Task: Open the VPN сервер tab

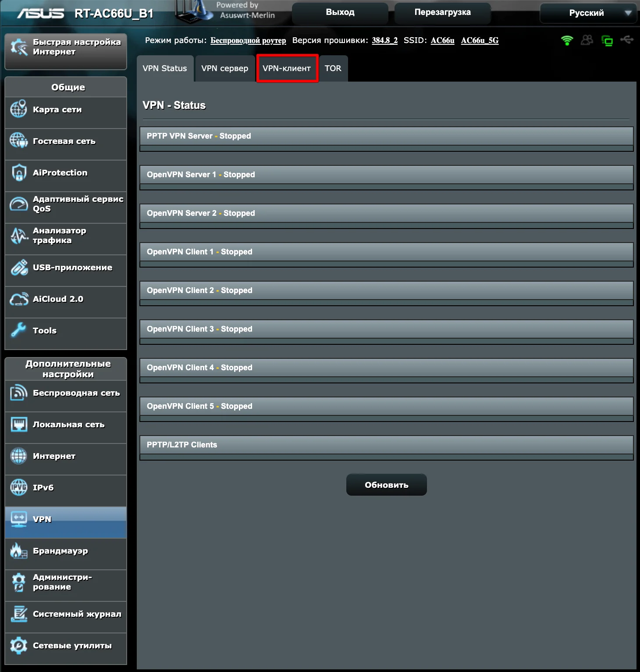Action: pyautogui.click(x=224, y=68)
